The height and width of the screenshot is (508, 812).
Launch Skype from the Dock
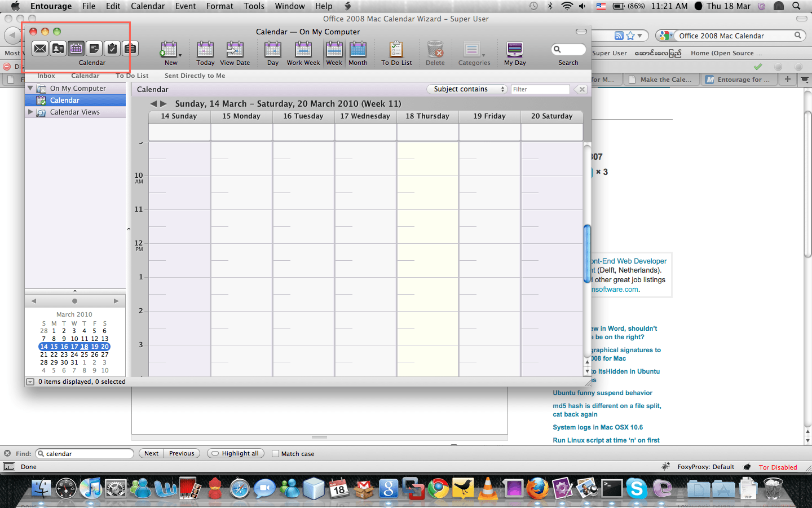[x=637, y=488]
